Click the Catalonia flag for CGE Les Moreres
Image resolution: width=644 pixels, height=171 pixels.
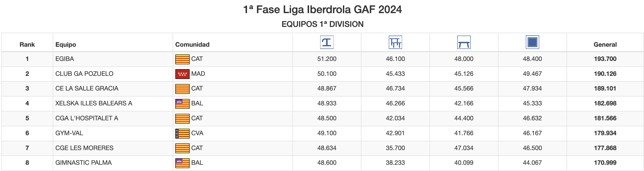(182, 148)
